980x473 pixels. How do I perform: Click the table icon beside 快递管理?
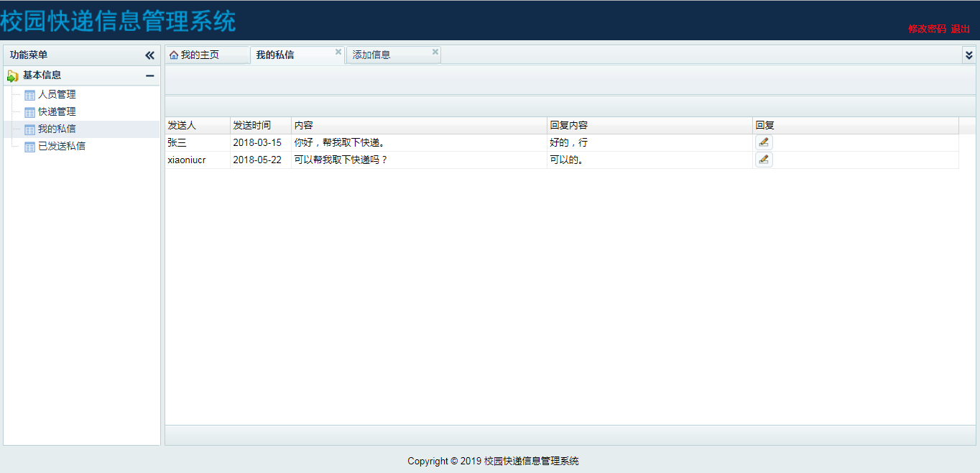click(x=29, y=112)
